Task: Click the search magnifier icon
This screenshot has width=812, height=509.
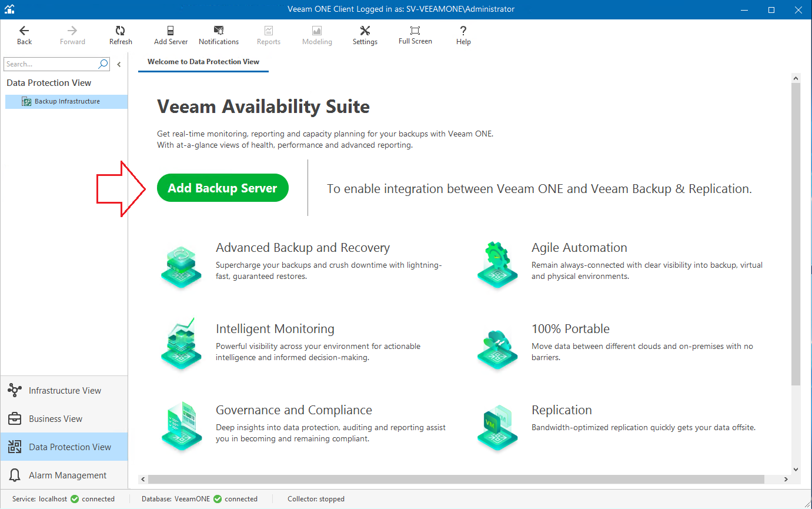Action: [103, 64]
